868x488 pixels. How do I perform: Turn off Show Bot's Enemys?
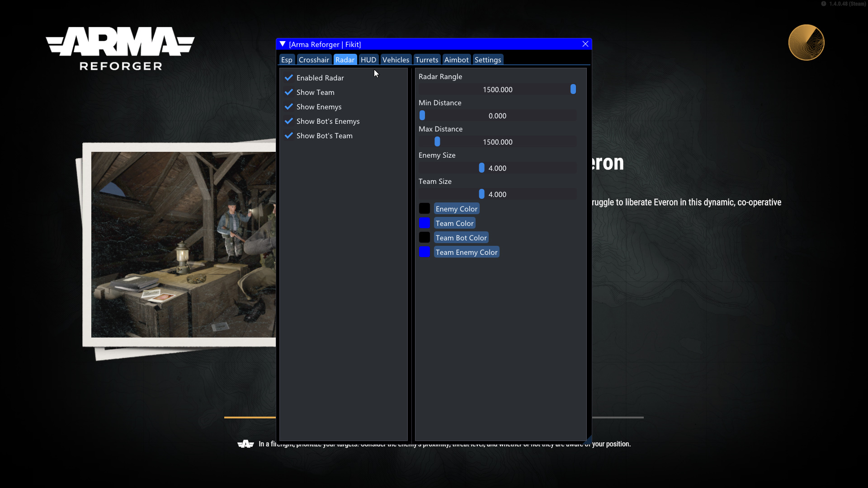point(289,121)
